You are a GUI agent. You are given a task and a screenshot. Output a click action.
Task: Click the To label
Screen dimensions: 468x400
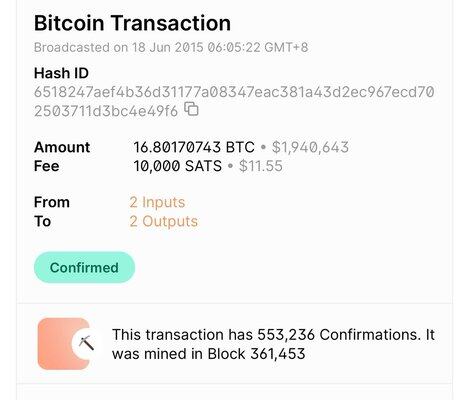coord(42,221)
